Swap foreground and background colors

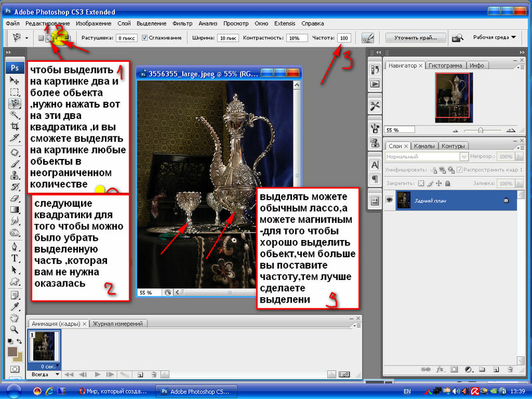(19, 341)
